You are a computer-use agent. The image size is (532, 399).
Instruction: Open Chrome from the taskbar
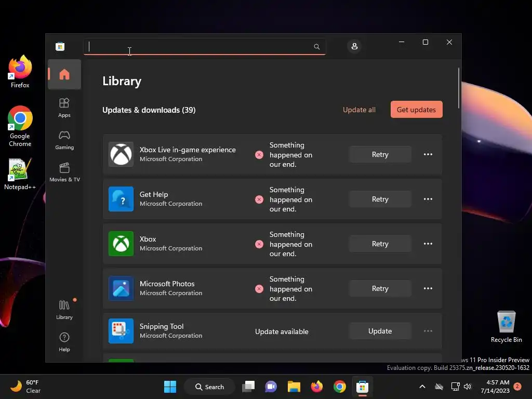(x=340, y=387)
